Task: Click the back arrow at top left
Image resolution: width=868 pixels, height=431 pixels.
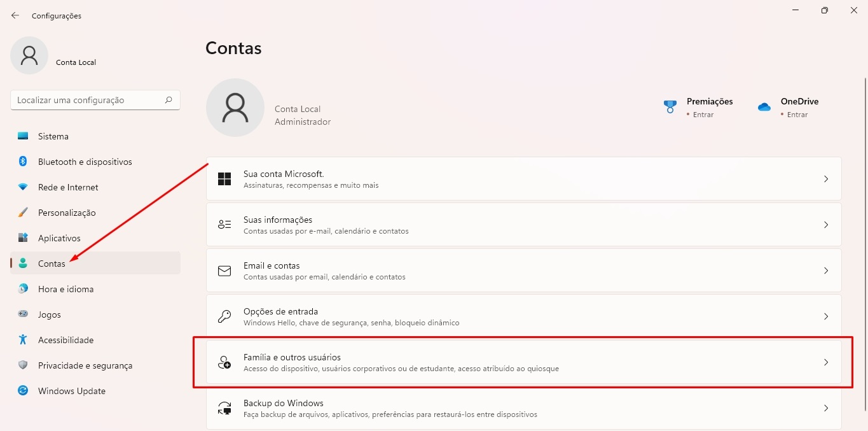Action: coord(15,15)
